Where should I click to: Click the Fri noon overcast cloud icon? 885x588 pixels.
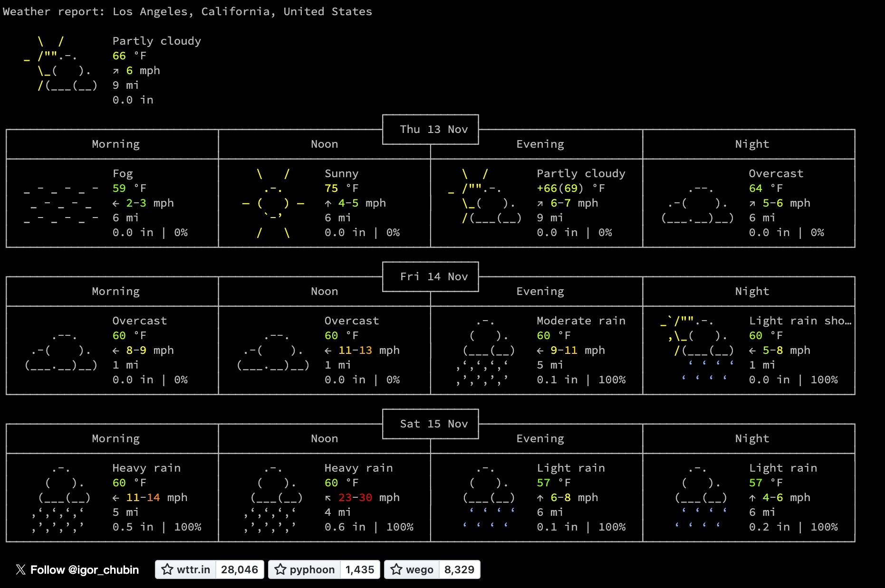tap(273, 351)
